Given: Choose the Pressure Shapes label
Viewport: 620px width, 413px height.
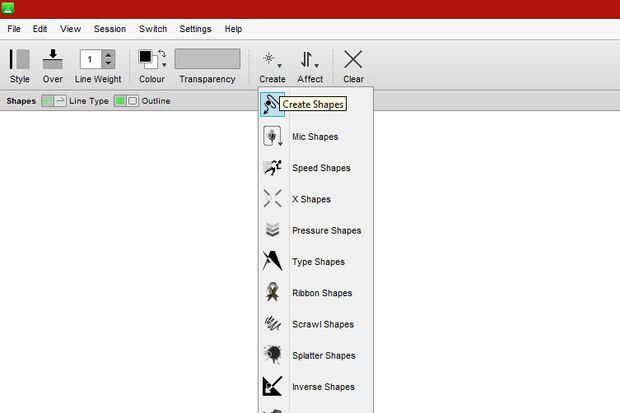Looking at the screenshot, I should click(327, 231).
